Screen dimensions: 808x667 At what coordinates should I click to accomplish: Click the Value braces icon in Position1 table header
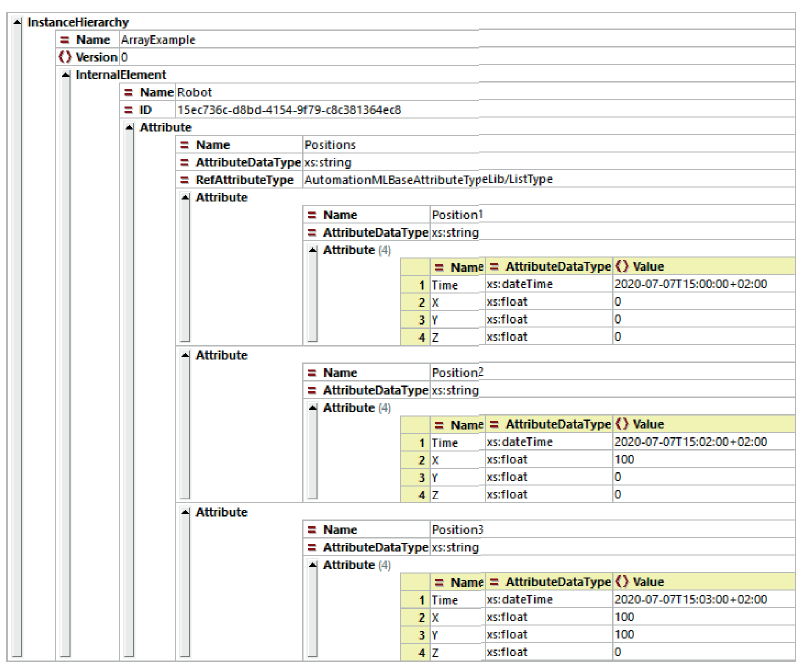point(622,267)
